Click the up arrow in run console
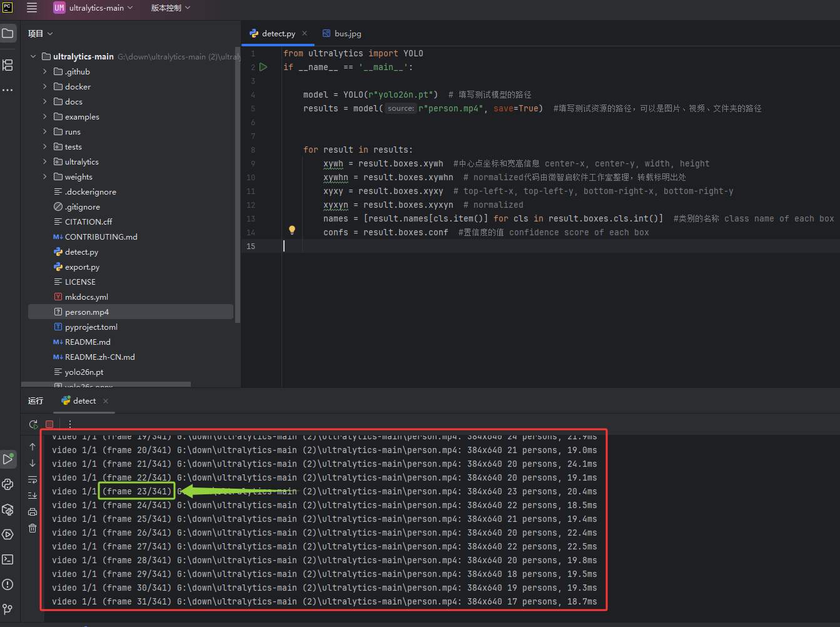The width and height of the screenshot is (840, 627). (x=33, y=447)
